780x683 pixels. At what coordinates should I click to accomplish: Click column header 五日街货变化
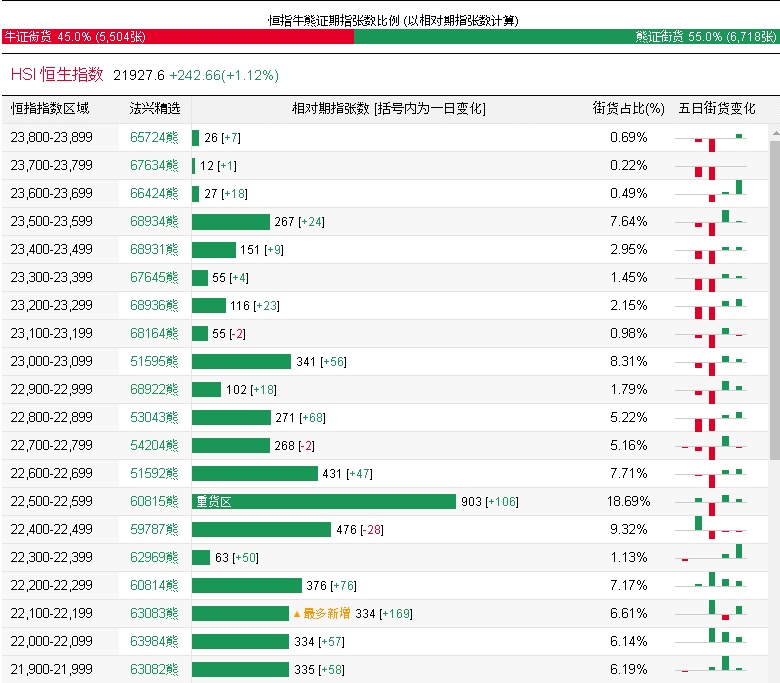[x=717, y=108]
